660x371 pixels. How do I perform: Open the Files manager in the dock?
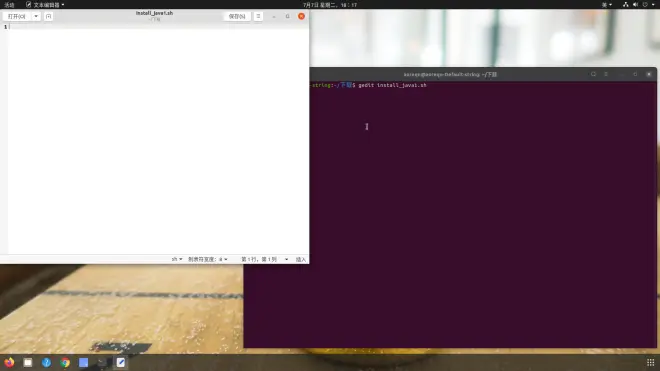coord(28,362)
